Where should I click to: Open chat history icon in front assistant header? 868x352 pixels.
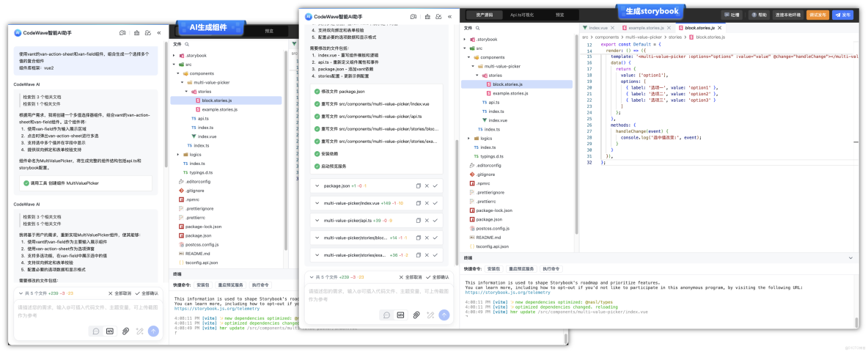(413, 17)
